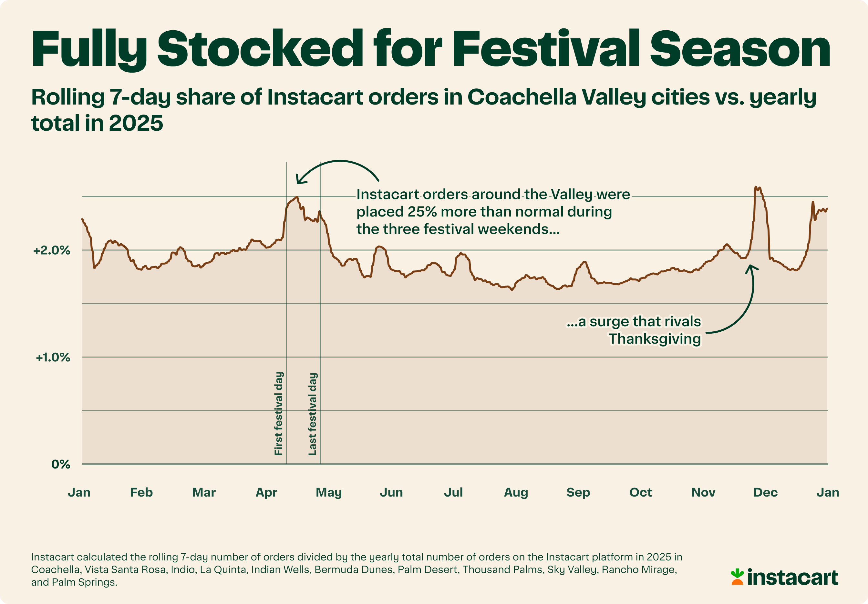Screen dimensions: 868x604
Task: Click the Instacart wordmark text
Action: 793,578
